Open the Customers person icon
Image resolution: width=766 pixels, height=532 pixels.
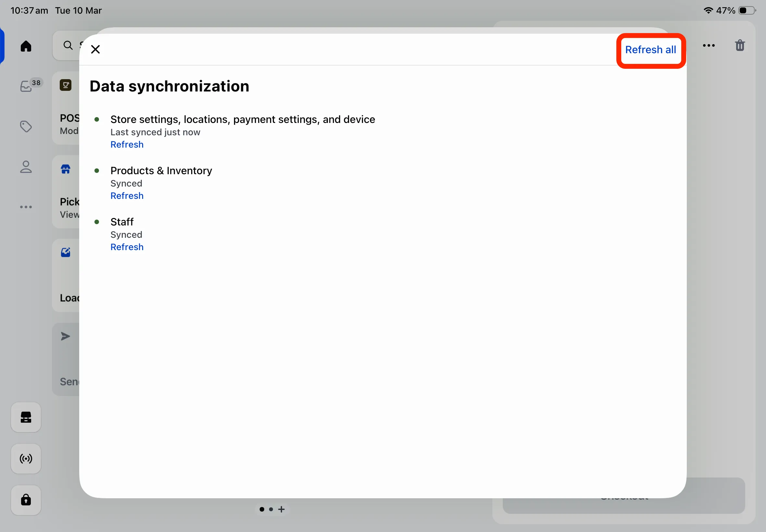pyautogui.click(x=26, y=167)
